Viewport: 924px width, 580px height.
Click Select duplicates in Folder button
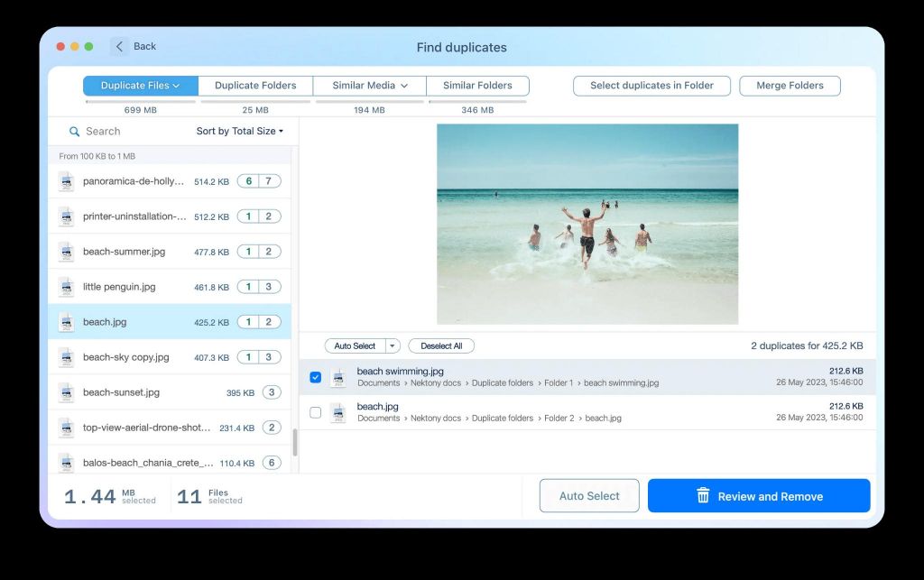click(x=651, y=86)
